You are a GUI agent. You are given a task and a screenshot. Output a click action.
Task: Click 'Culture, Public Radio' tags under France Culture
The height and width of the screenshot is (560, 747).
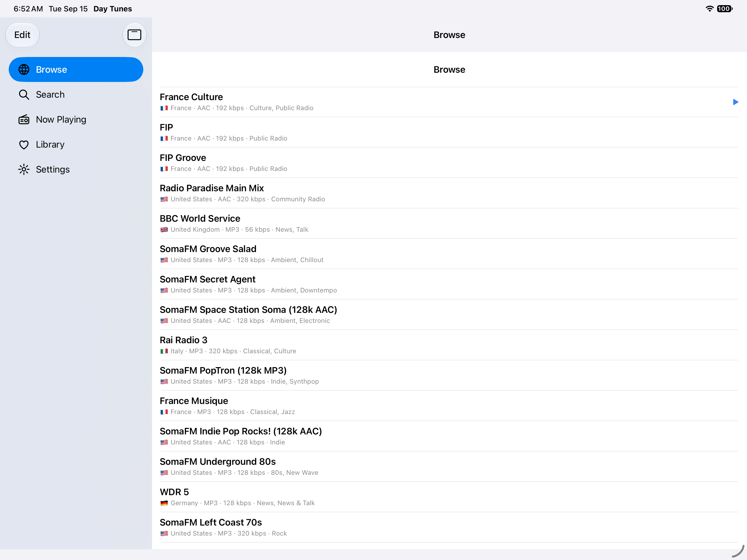click(281, 108)
